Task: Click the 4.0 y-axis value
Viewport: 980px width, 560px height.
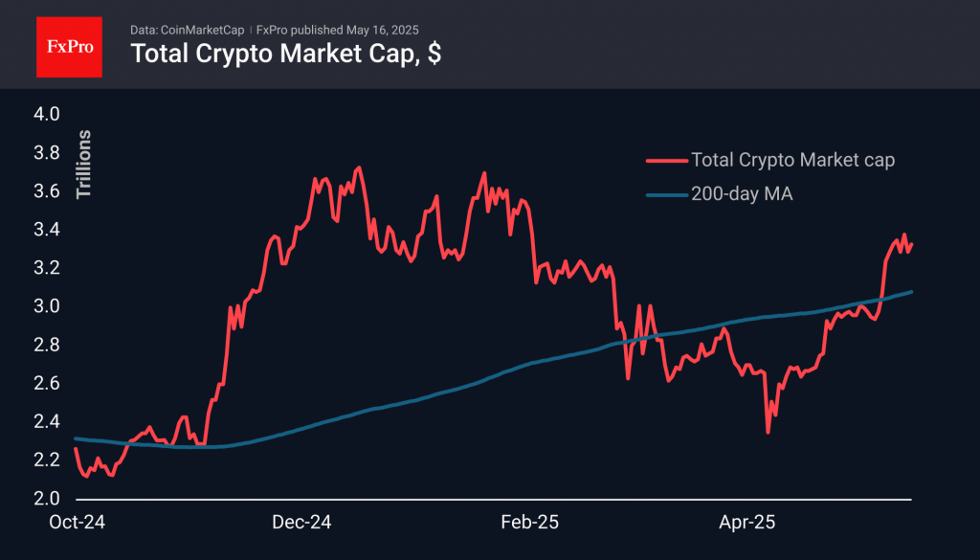Action: 47,115
